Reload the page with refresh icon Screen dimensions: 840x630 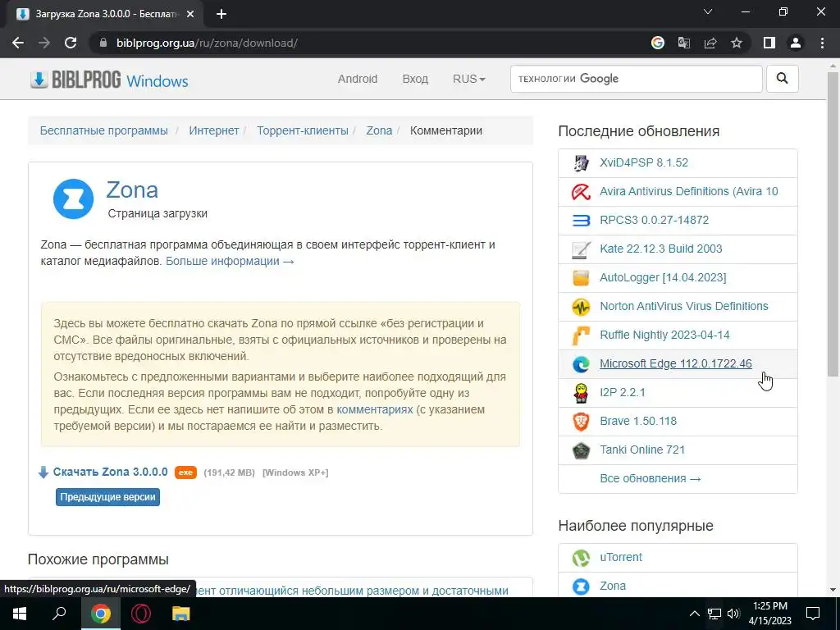click(71, 43)
